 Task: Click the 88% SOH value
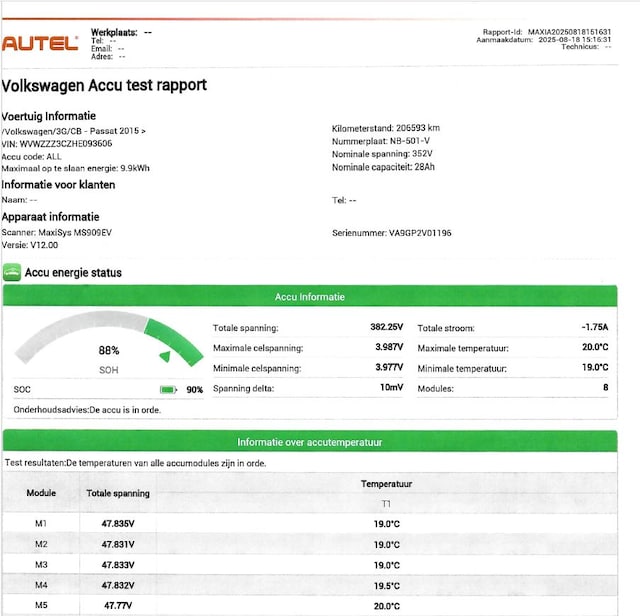(x=109, y=350)
